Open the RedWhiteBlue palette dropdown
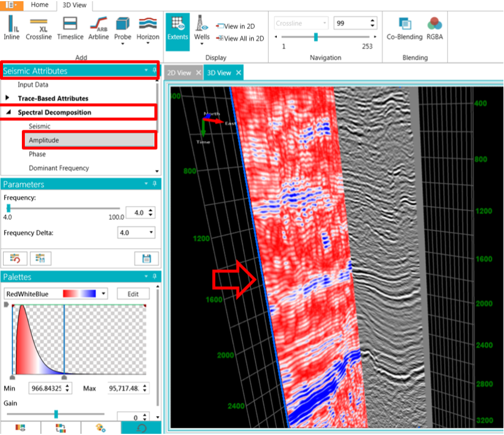Viewport: 504px width, 435px height. tap(103, 293)
